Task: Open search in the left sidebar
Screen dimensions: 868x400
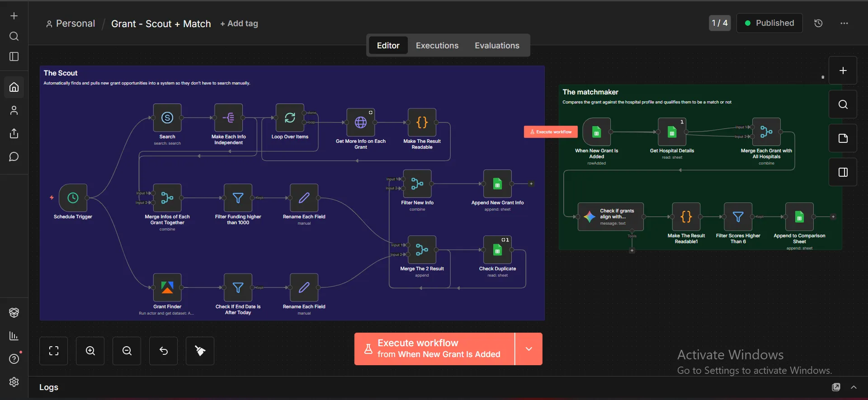Action: (14, 36)
